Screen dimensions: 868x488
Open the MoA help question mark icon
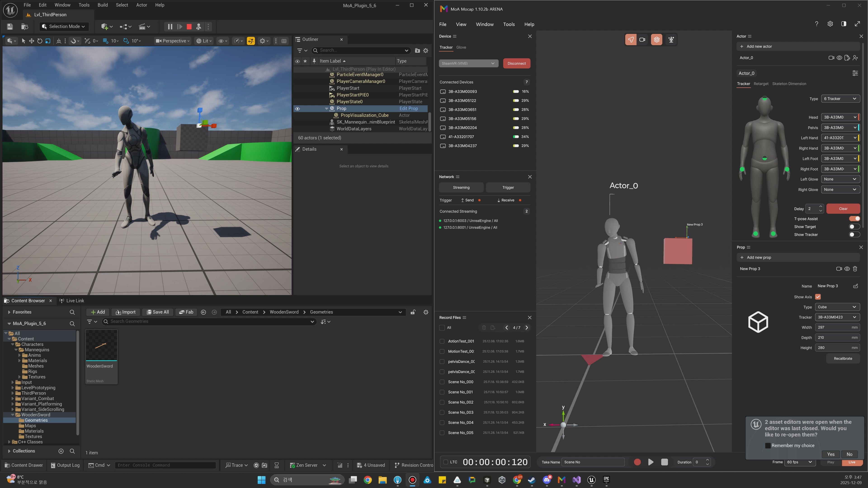point(816,24)
